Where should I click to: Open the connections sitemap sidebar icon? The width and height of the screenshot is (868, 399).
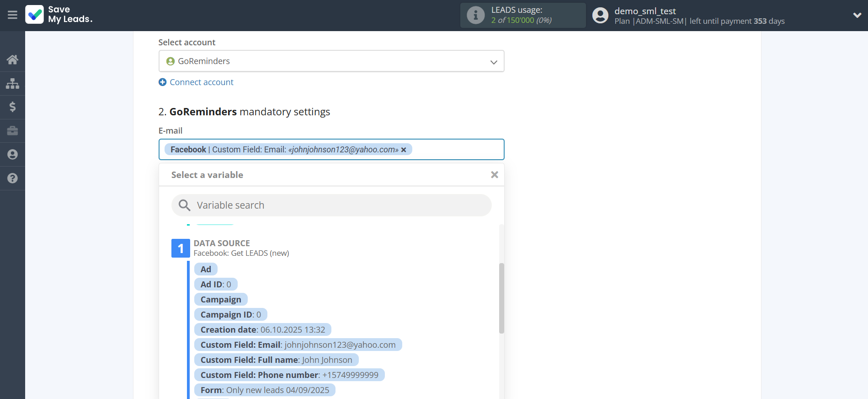tap(12, 83)
